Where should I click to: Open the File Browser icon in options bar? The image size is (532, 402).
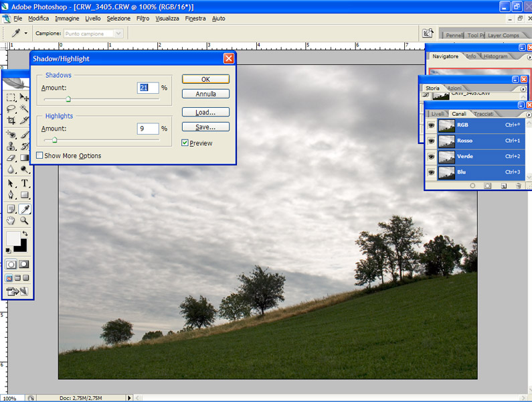pyautogui.click(x=428, y=33)
